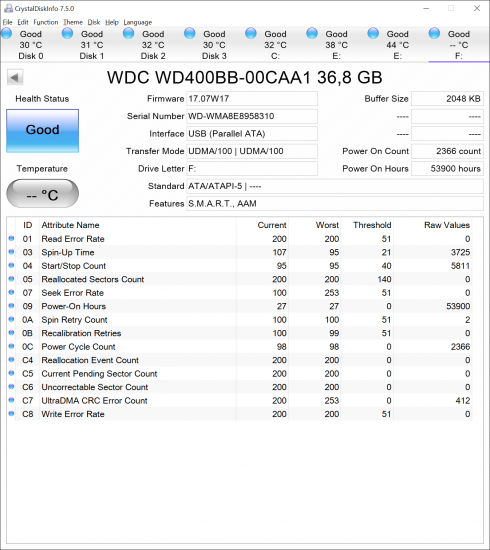Click Read Error Rate status dot
The width and height of the screenshot is (490, 550).
(11, 239)
